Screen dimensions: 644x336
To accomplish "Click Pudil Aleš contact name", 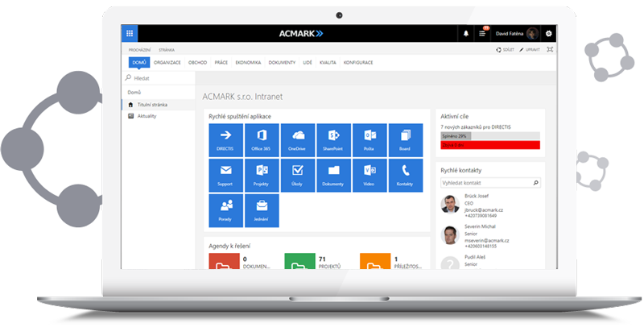I will pyautogui.click(x=475, y=257).
